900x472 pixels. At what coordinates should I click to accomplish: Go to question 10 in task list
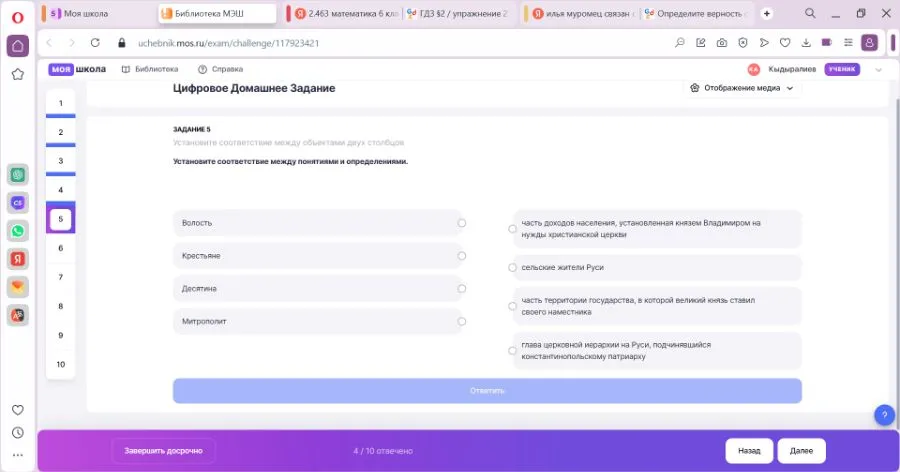pyautogui.click(x=61, y=365)
